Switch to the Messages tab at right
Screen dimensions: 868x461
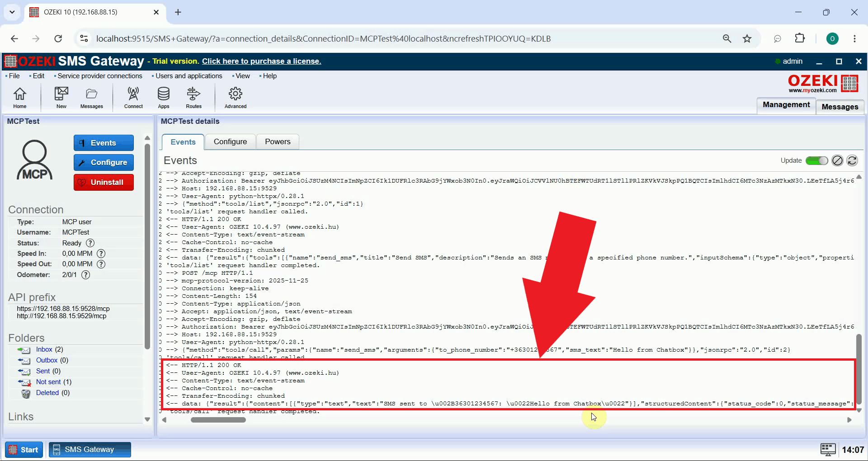pos(840,107)
